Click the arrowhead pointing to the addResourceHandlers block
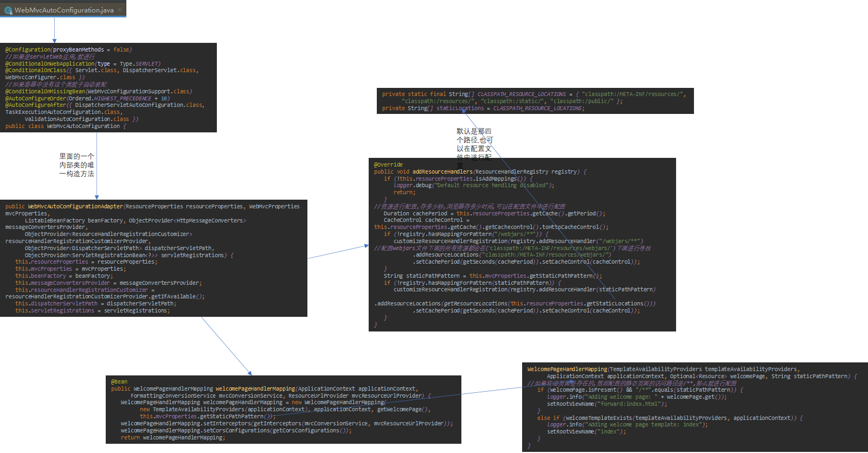Viewport: 868px width, 453px height. 366,246
